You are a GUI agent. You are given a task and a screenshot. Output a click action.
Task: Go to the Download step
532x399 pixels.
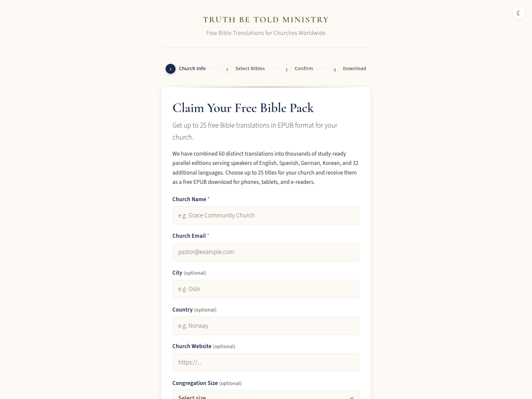pyautogui.click(x=354, y=68)
